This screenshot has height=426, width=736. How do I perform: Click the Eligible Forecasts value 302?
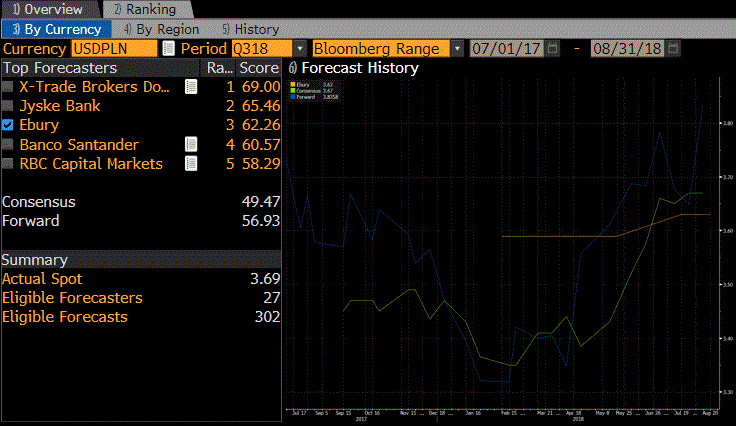click(x=267, y=317)
